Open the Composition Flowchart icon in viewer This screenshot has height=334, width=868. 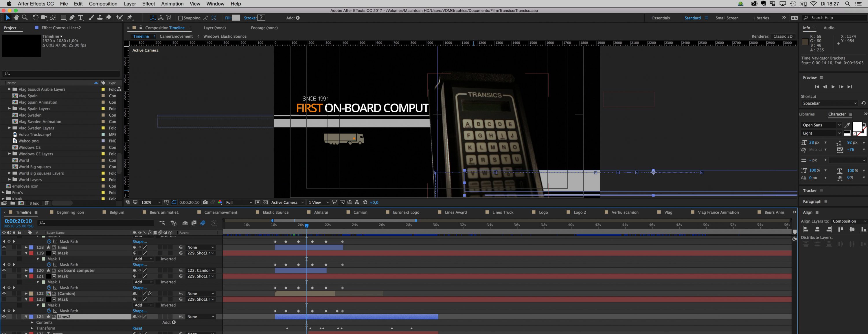[357, 202]
